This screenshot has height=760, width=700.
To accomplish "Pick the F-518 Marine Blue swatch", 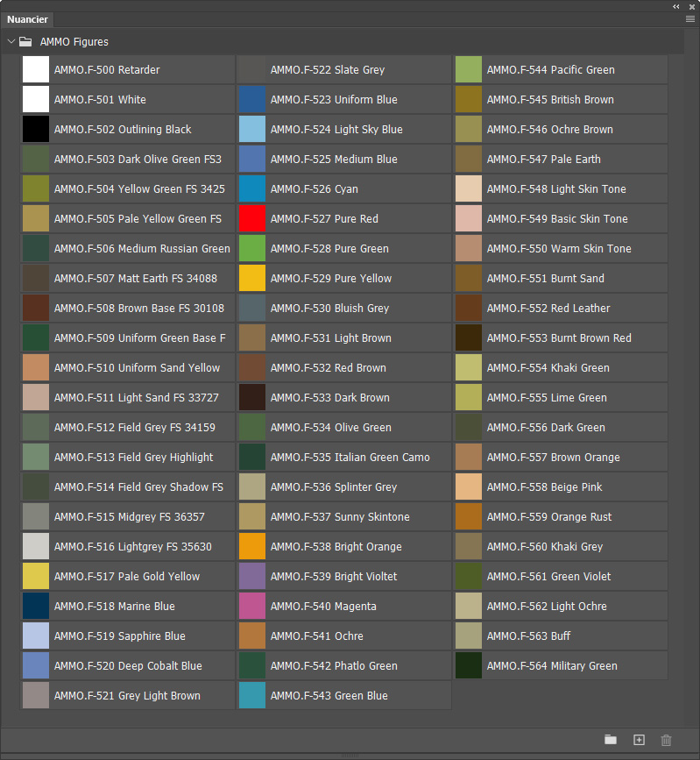I will pos(36,606).
